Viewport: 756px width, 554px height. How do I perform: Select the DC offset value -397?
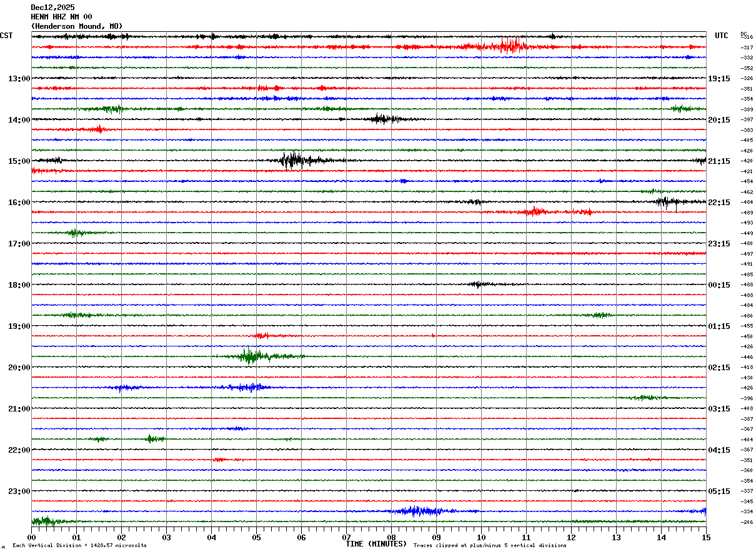pos(747,120)
